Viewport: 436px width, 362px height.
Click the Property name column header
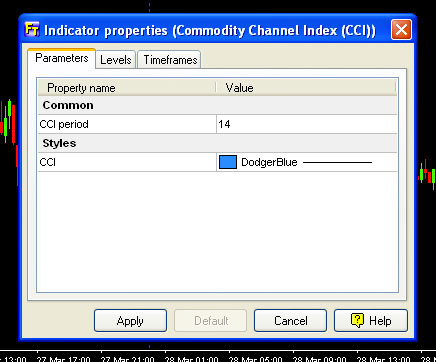127,88
